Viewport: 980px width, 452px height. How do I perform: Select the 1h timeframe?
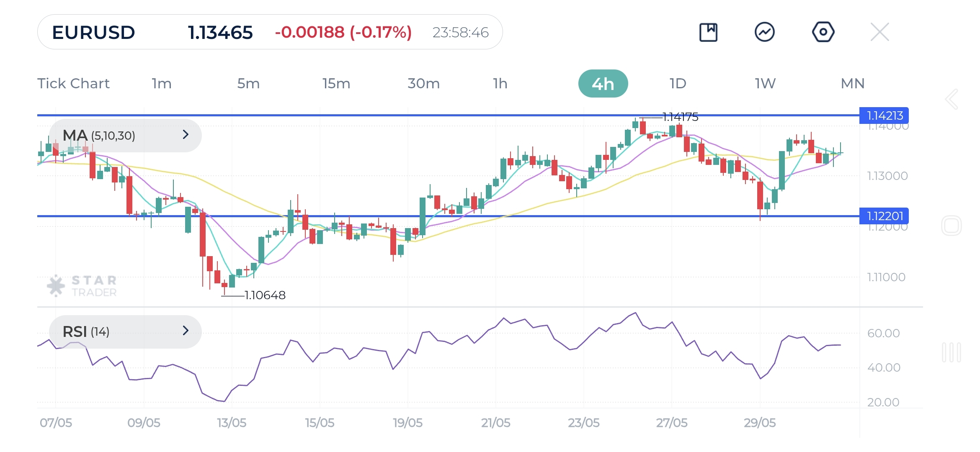500,84
